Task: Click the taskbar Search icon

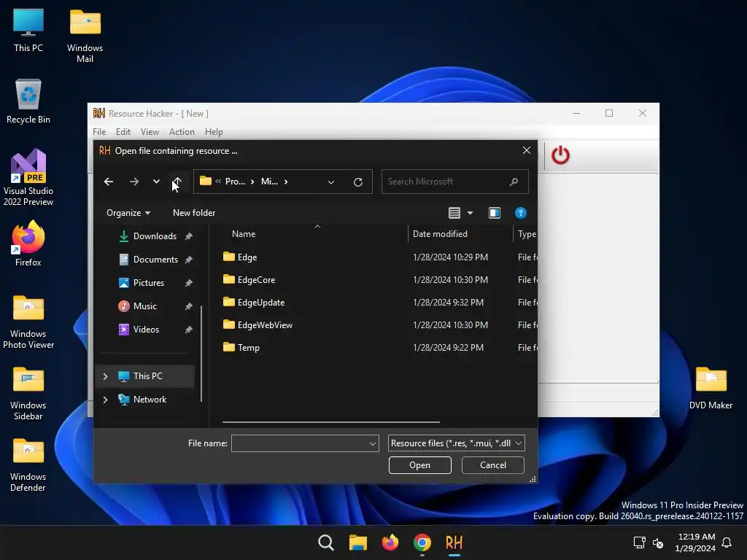Action: point(326,542)
